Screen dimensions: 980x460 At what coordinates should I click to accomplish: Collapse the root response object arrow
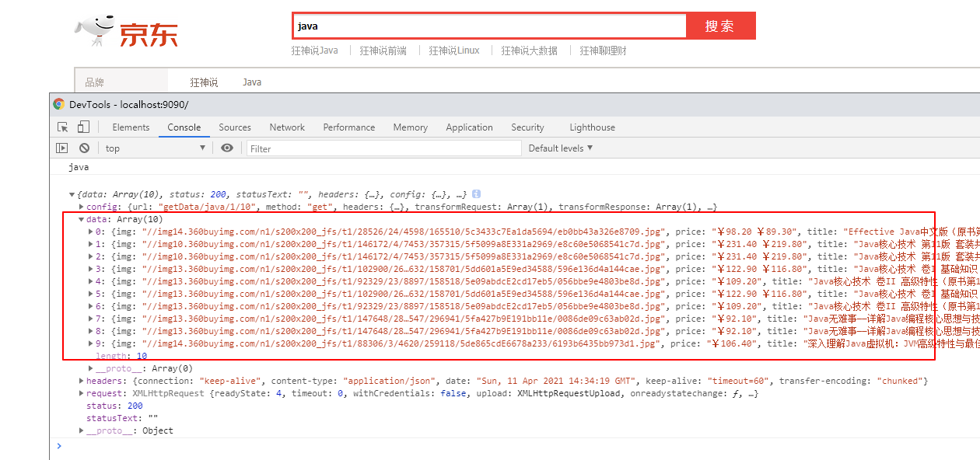[72, 194]
